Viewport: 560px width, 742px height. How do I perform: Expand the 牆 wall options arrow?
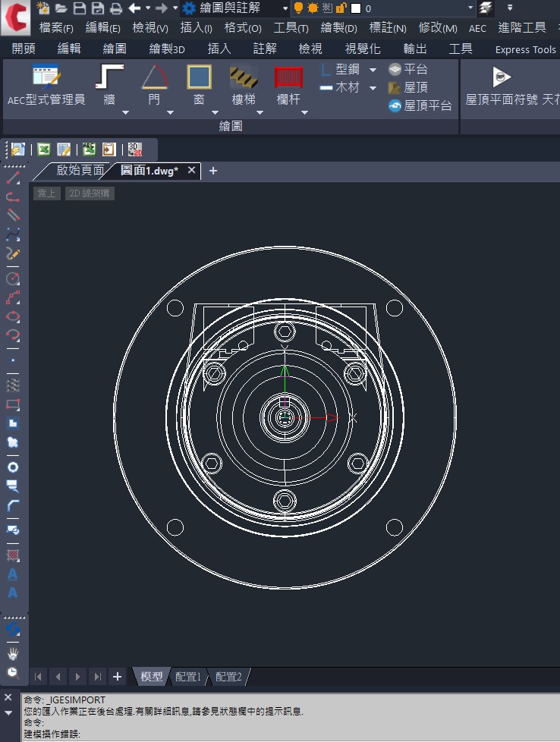(x=125, y=112)
